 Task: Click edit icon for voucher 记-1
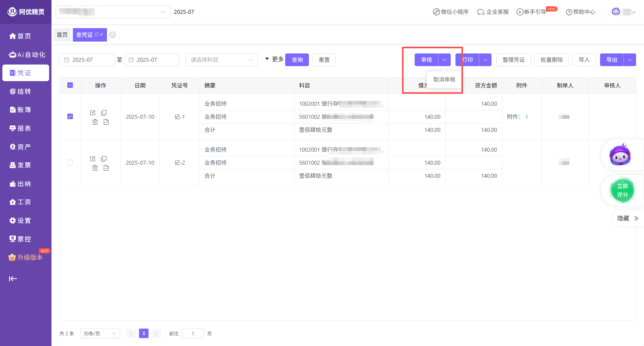pyautogui.click(x=93, y=113)
